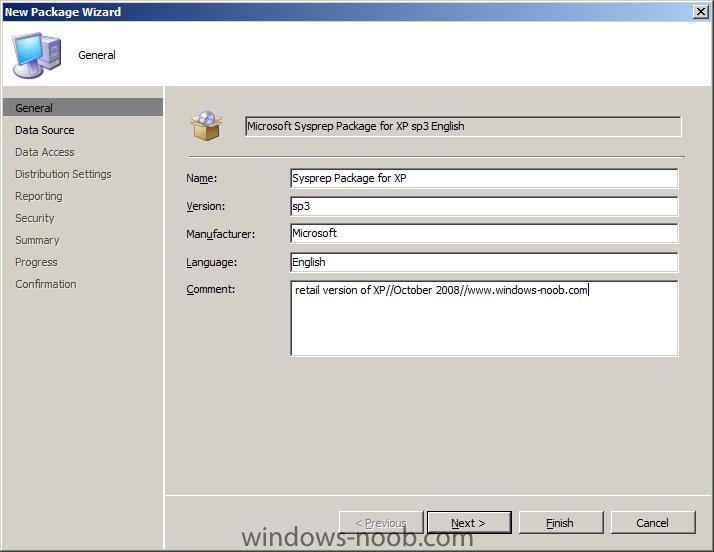Viewport: 714px width, 552px height.
Task: Click the disabled Previous button
Action: tap(381, 522)
